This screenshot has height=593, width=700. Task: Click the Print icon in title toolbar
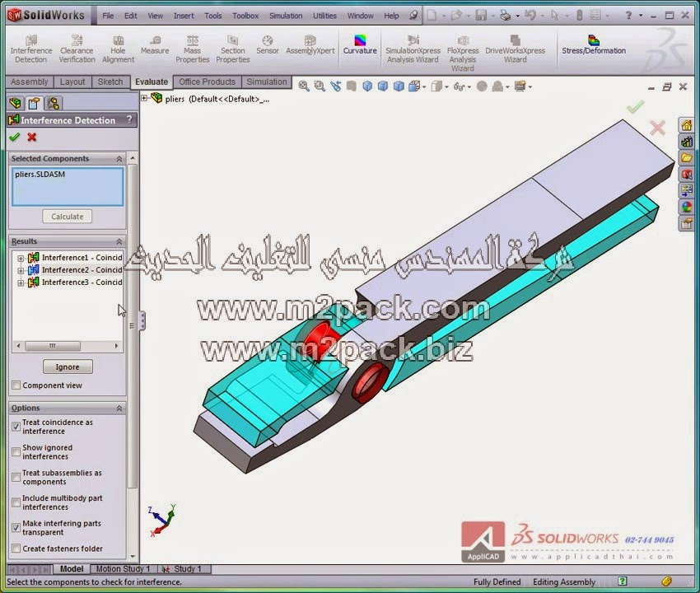(x=505, y=16)
